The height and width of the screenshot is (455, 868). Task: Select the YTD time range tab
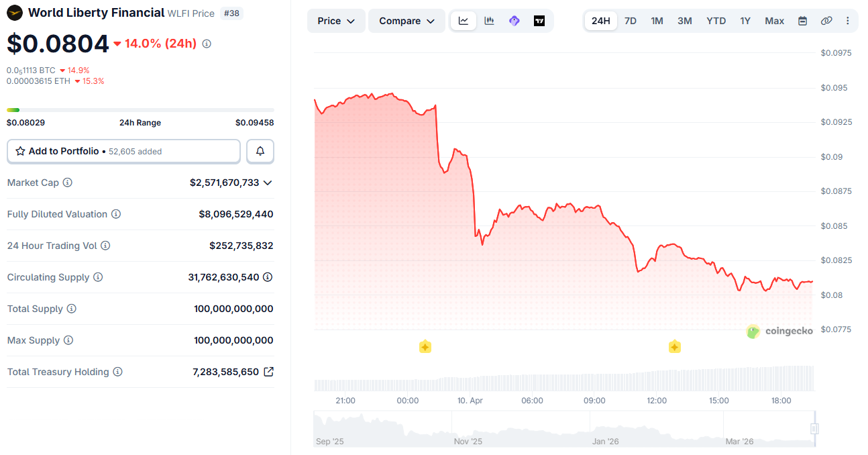[x=716, y=21]
